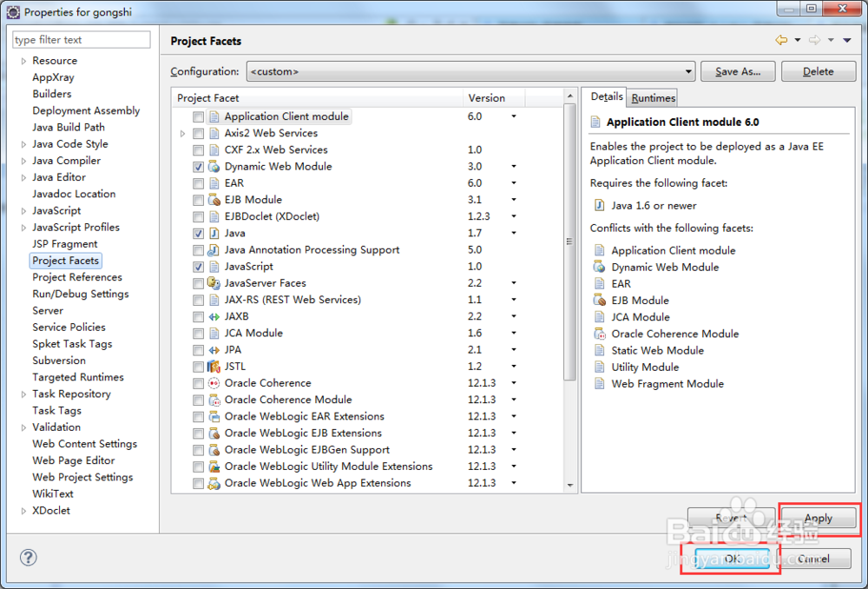Image resolution: width=868 pixels, height=589 pixels.
Task: Click the JSTL facet icon
Action: [x=214, y=367]
